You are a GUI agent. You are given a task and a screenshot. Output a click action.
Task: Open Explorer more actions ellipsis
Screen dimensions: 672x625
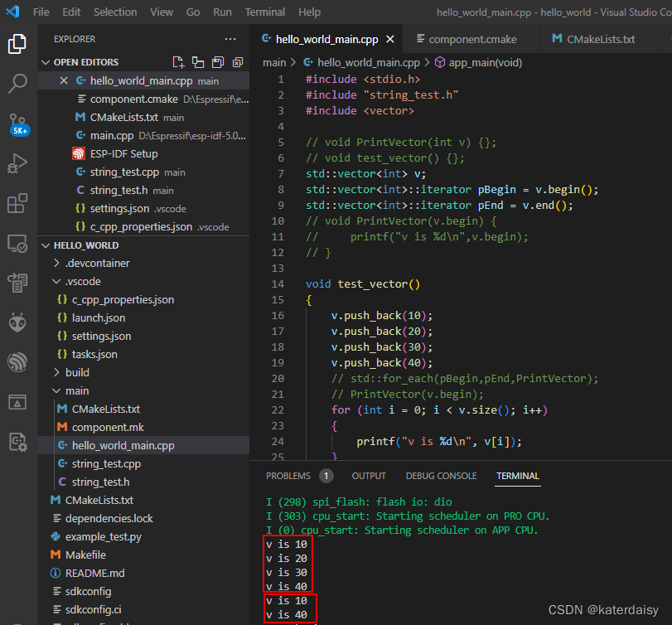230,39
